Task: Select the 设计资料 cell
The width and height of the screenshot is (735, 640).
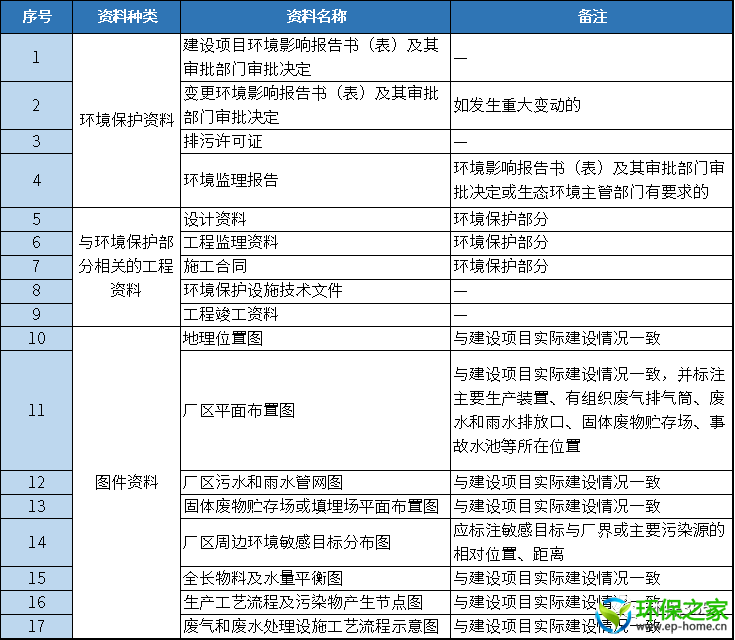Action: pos(216,218)
